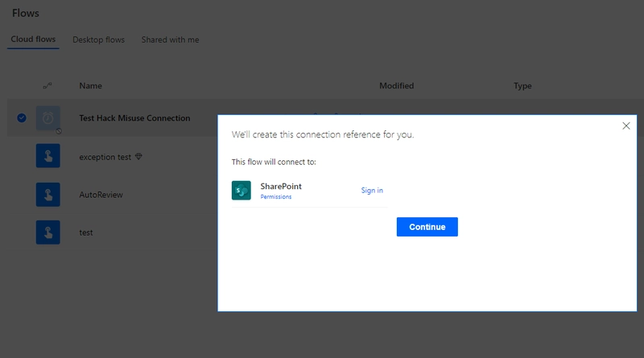This screenshot has width=644, height=358.
Task: Switch to the Cloud flows tab
Action: [33, 39]
